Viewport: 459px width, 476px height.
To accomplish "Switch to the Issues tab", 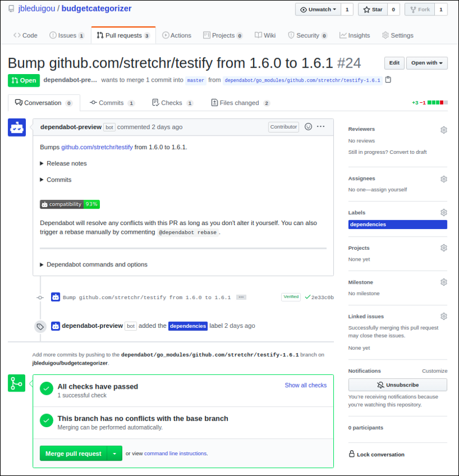I will pyautogui.click(x=67, y=36).
